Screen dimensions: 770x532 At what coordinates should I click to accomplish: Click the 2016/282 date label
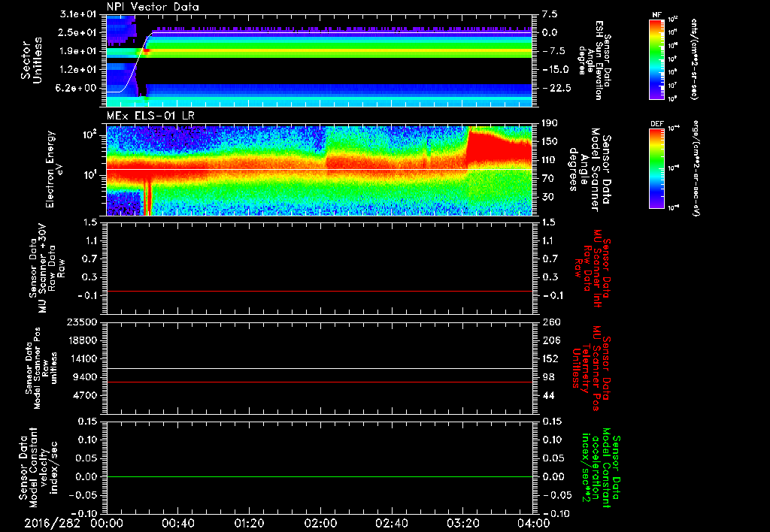(52, 523)
